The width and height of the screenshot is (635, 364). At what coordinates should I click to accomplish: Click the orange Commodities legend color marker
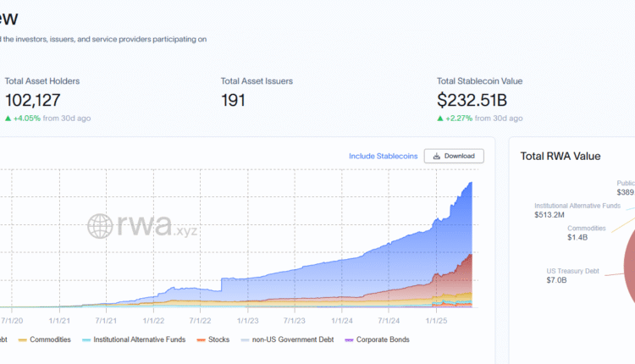click(22, 339)
